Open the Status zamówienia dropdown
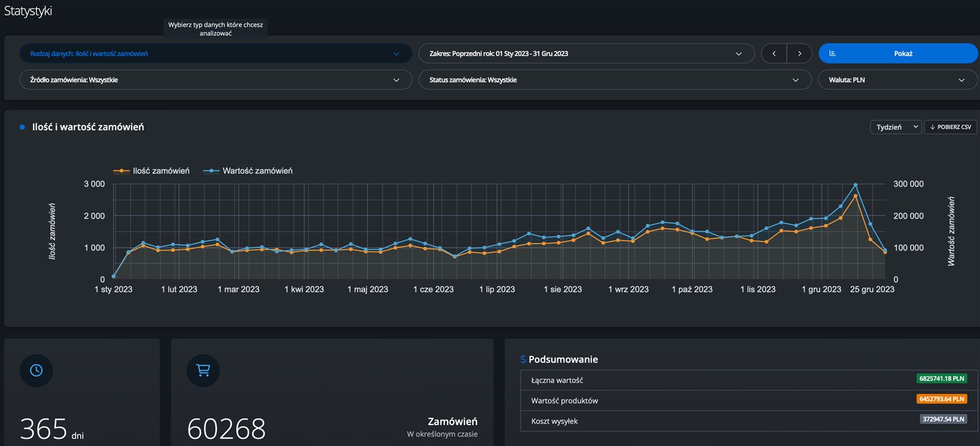Viewport: 980px width, 446px height. [x=614, y=80]
